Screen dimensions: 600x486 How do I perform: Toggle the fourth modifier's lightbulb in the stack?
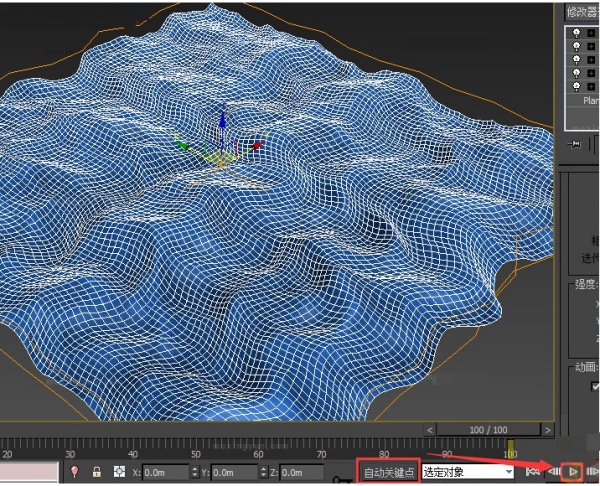tap(576, 73)
